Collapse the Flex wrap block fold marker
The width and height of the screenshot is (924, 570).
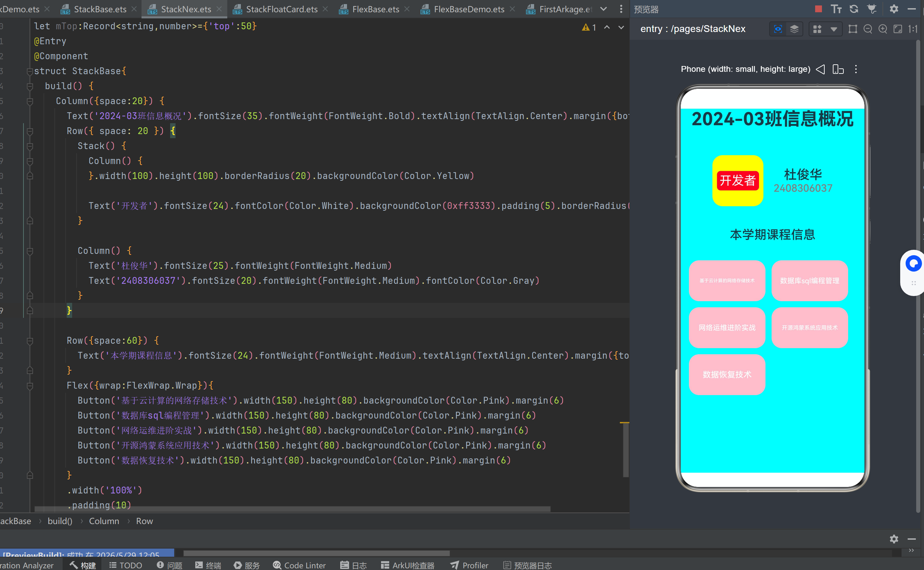[30, 386]
